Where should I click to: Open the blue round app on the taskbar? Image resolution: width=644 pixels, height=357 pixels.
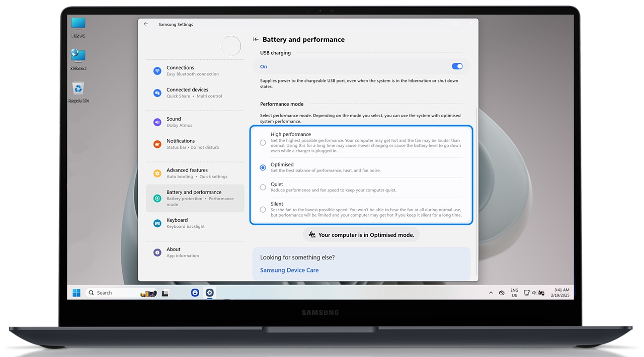[x=195, y=293]
